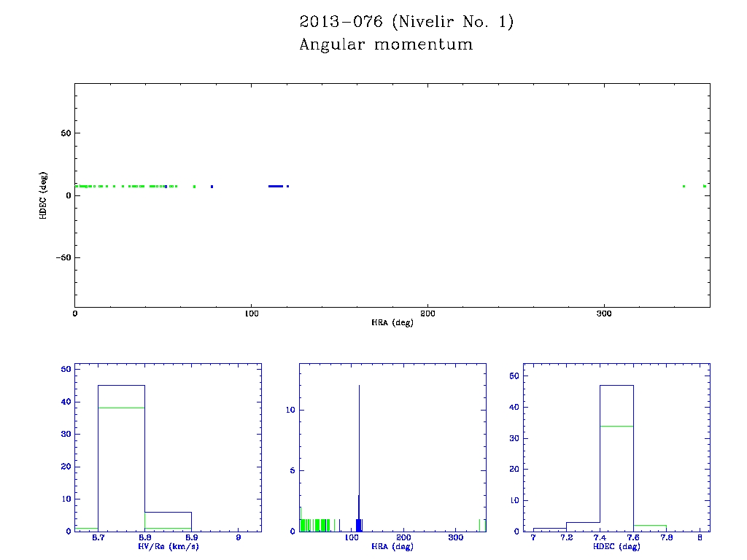The height and width of the screenshot is (560, 747).
Task: Select the isolated green point near HRA 67
Action: pyautogui.click(x=194, y=187)
